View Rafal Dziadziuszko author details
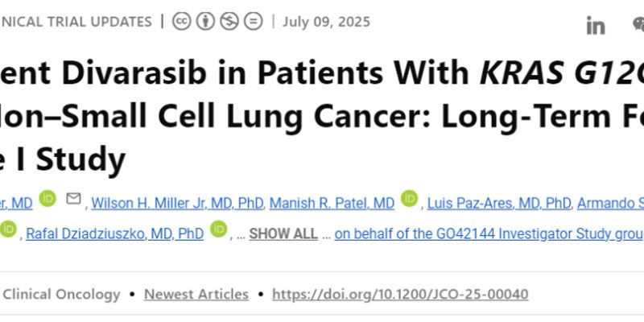Screen dimensions: 644x322 pos(114,234)
